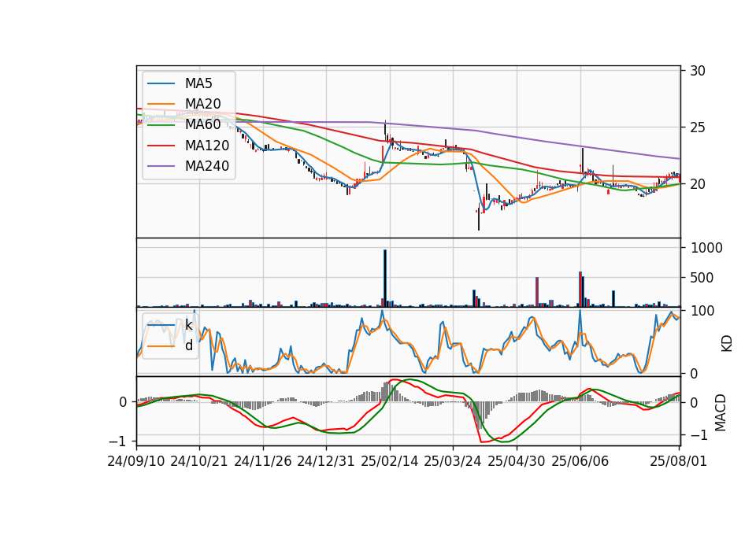
Task: Click the purple MA240 legend line sample
Action: click(161, 166)
